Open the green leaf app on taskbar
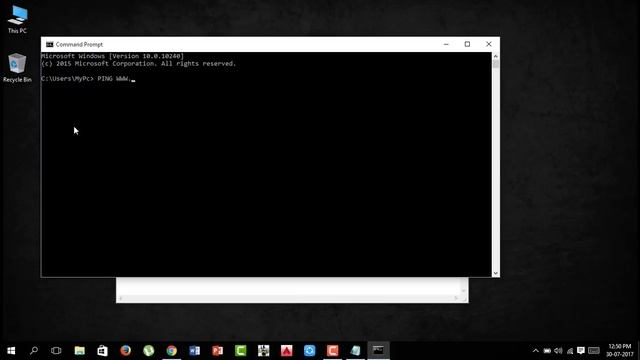The height and width of the screenshot is (360, 640). click(149, 351)
